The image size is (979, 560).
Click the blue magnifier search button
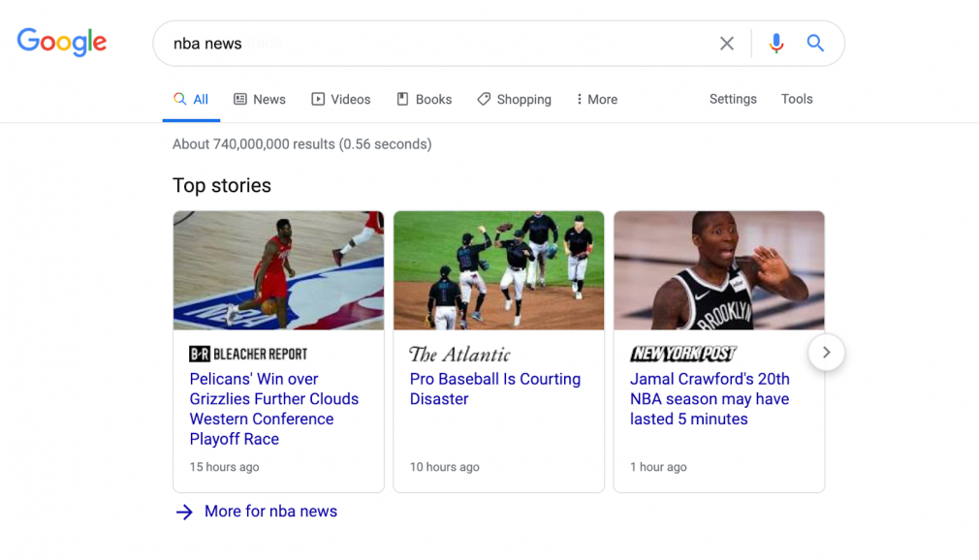point(815,43)
